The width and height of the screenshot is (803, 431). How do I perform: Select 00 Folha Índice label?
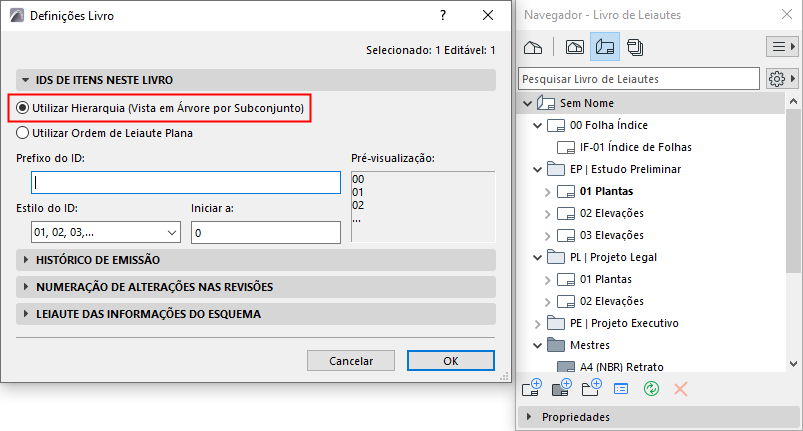point(609,125)
